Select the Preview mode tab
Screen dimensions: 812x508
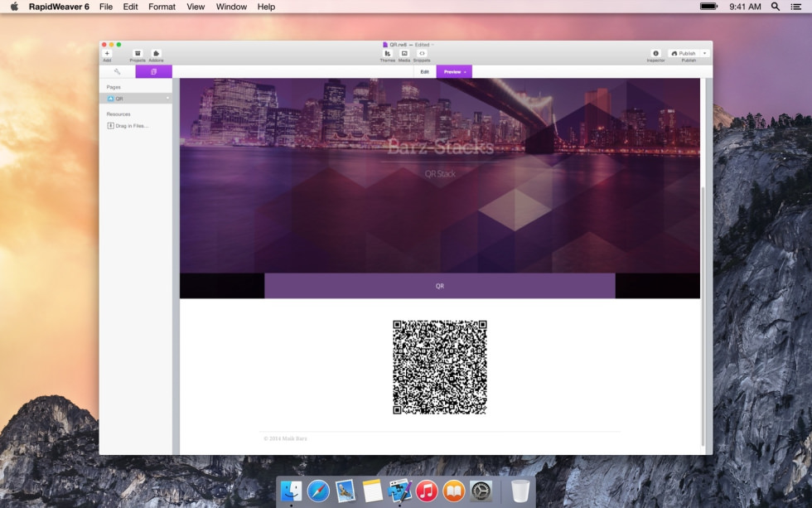pos(454,71)
